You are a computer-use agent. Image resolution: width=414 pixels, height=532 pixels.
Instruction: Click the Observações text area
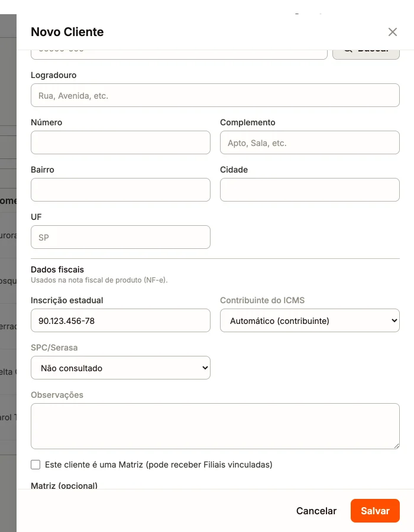(215, 426)
